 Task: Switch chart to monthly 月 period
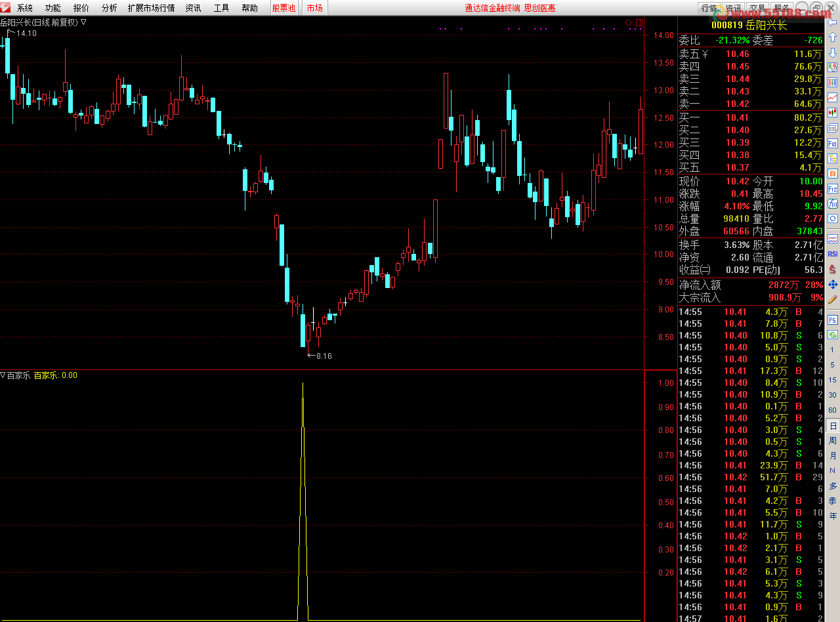(x=832, y=455)
